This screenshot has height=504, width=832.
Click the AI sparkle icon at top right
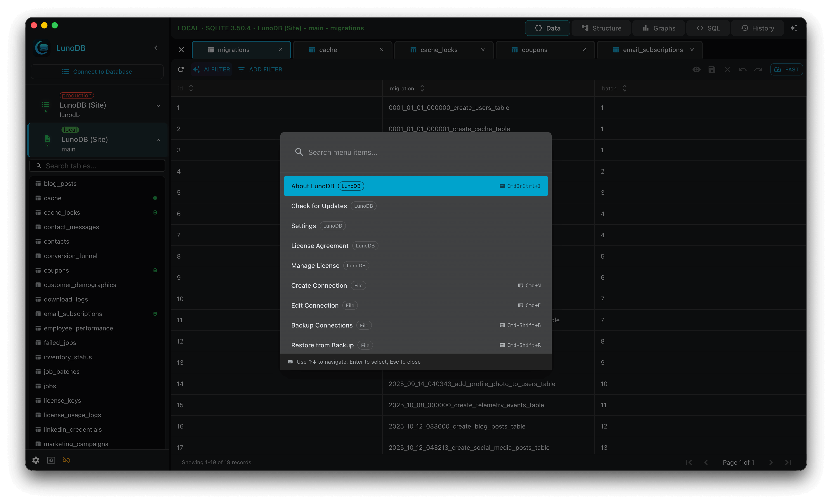[x=794, y=28]
